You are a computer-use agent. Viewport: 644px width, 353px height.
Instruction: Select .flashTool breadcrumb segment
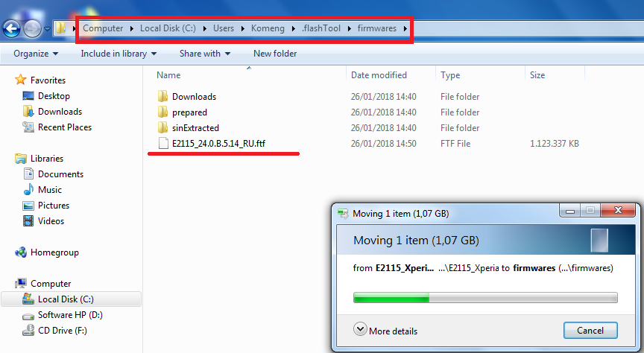(x=321, y=28)
